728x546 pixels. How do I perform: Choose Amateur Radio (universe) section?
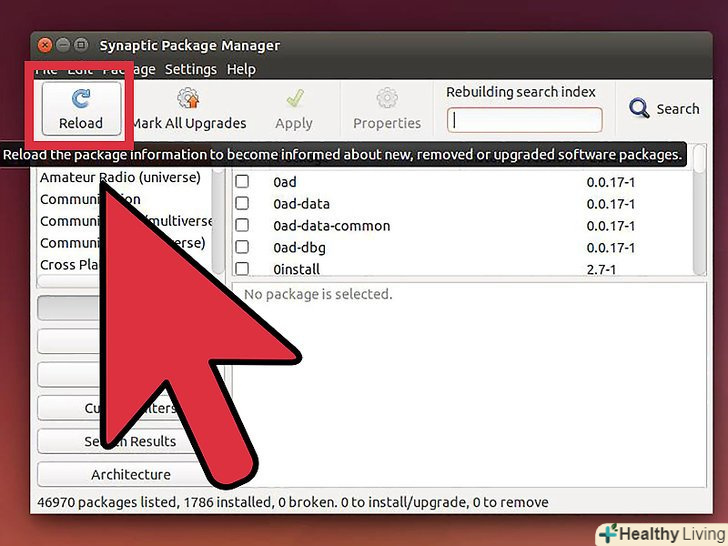click(120, 177)
